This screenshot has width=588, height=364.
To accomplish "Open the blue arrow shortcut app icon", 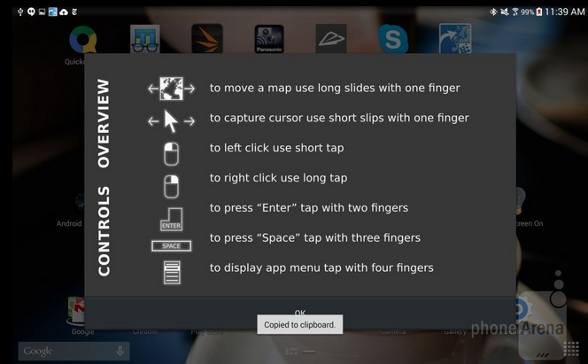I will [455, 39].
